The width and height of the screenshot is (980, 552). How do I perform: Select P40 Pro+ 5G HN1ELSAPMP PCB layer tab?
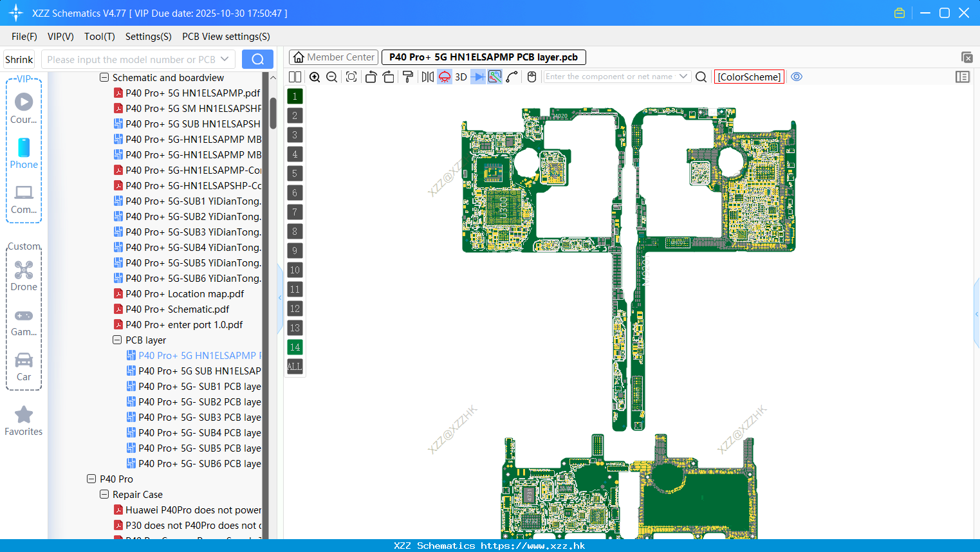point(484,57)
